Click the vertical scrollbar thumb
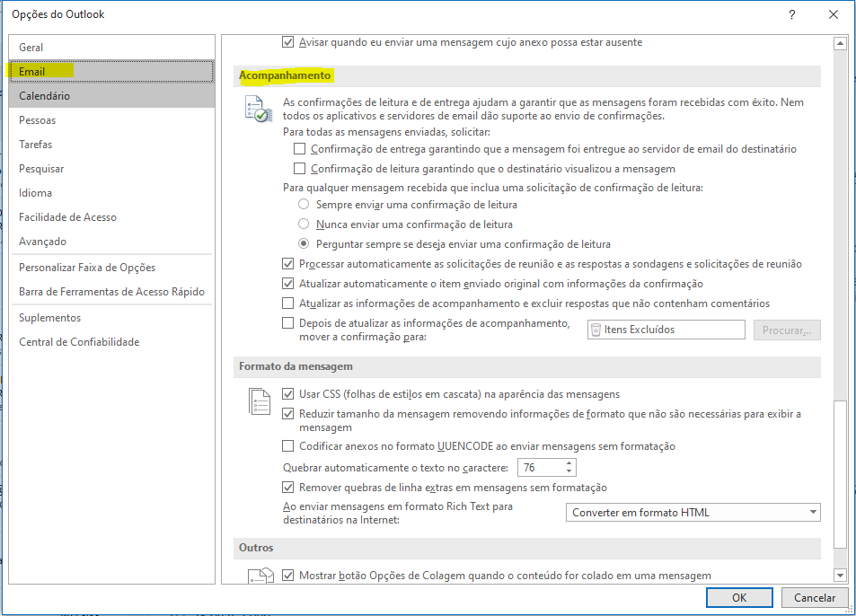 (840, 475)
